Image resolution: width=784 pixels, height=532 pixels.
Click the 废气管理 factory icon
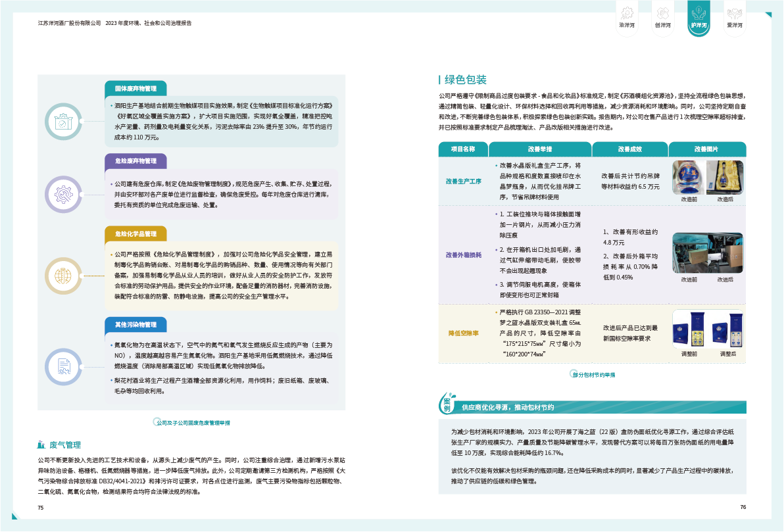(x=42, y=445)
